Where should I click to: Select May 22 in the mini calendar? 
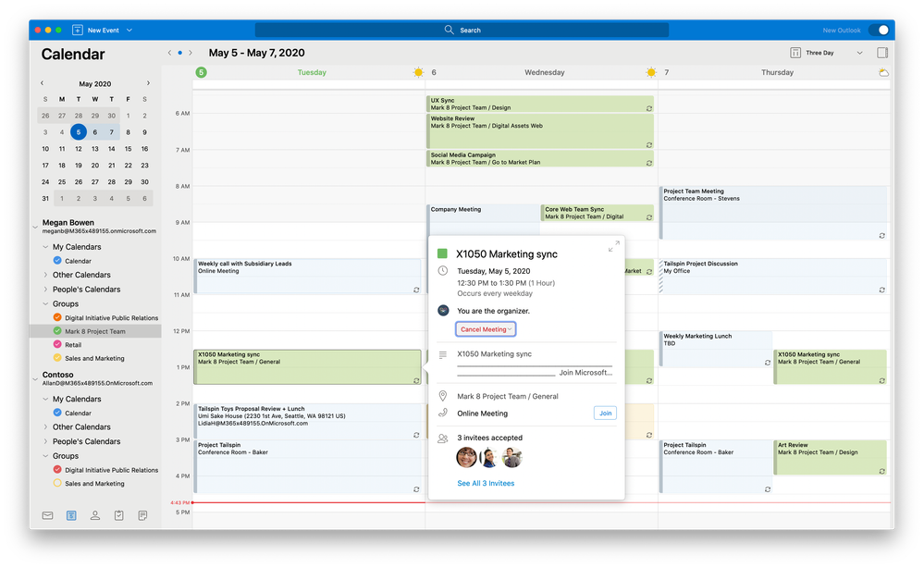tap(128, 166)
